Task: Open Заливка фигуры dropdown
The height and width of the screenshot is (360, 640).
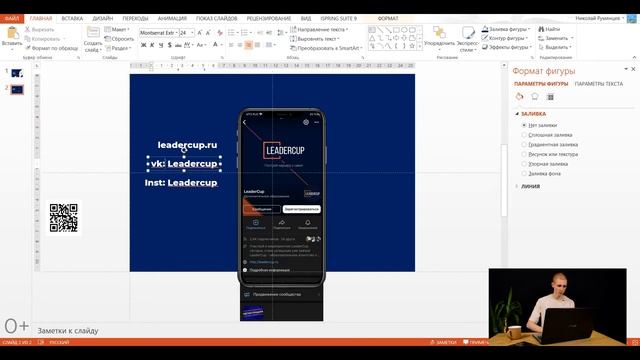Action: [x=506, y=29]
